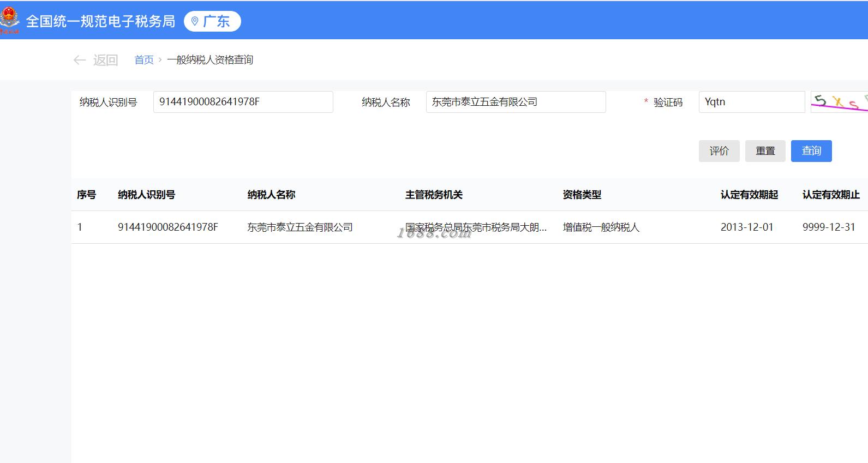Image resolution: width=868 pixels, height=463 pixels.
Task: Click the blue 查询 button
Action: click(811, 151)
